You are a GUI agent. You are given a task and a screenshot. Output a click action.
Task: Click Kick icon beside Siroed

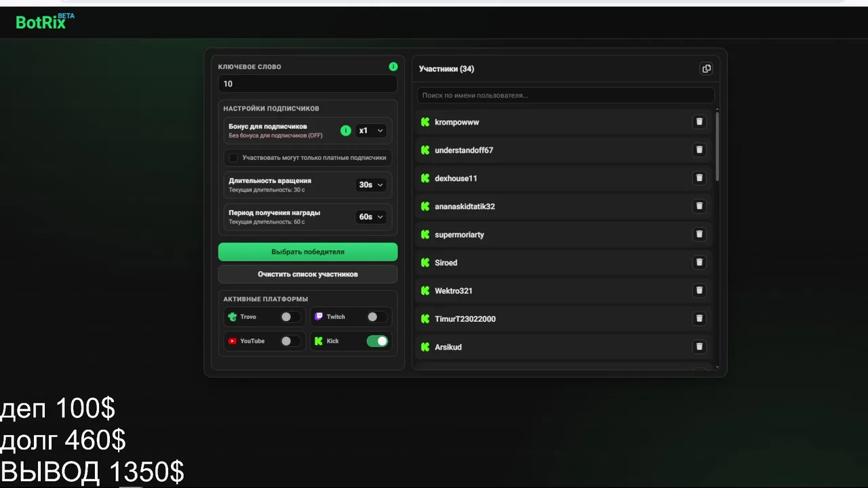point(425,262)
